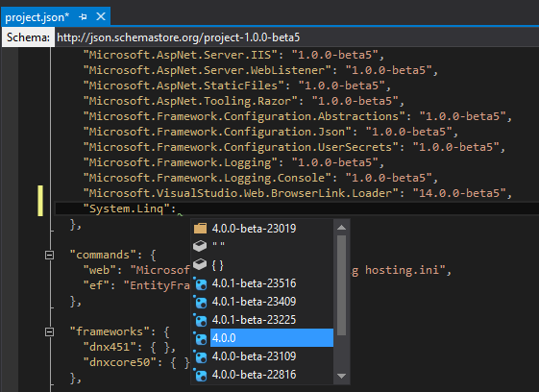This screenshot has width=539, height=392.
Task: Select version 4.0.0-beta-22816 from list
Action: click(x=254, y=375)
